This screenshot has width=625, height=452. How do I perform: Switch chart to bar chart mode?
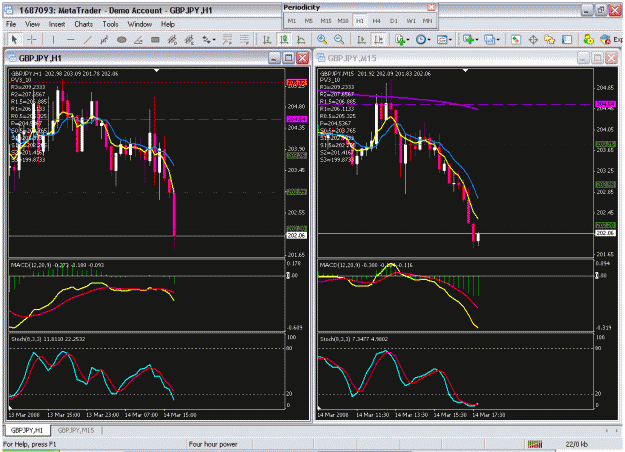(x=267, y=39)
